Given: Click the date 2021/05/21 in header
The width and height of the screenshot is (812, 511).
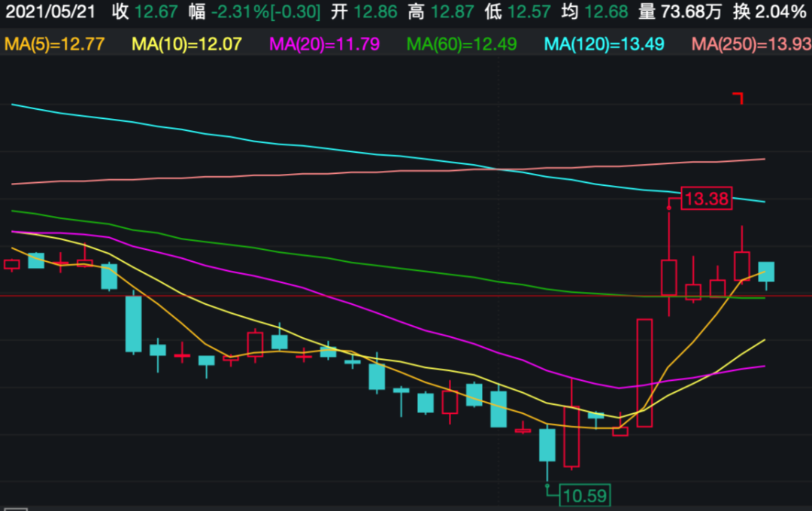Looking at the screenshot, I should click(51, 12).
